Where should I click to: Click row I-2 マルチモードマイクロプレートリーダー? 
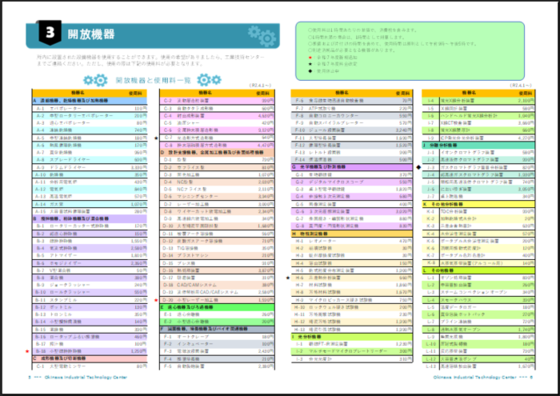click(x=352, y=351)
